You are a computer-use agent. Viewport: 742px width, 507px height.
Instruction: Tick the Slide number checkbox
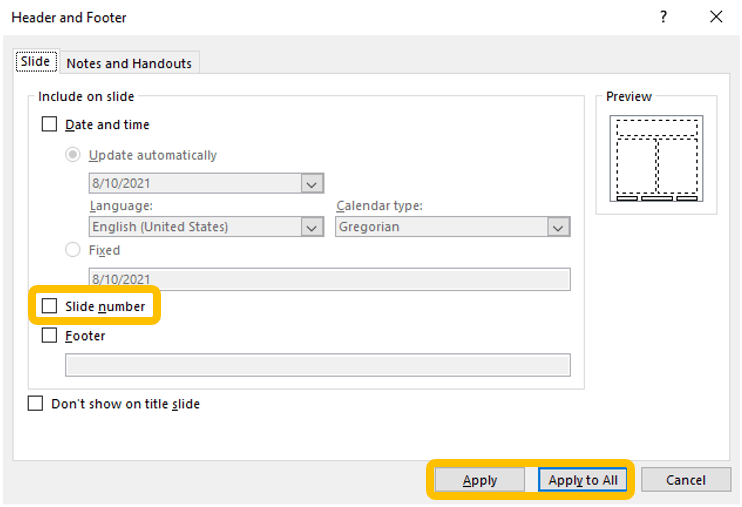click(x=50, y=306)
